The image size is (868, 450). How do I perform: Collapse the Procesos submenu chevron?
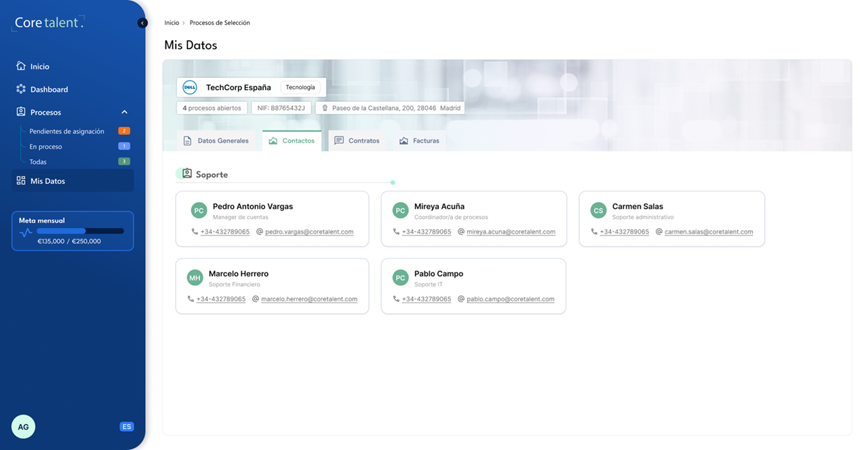coord(124,112)
